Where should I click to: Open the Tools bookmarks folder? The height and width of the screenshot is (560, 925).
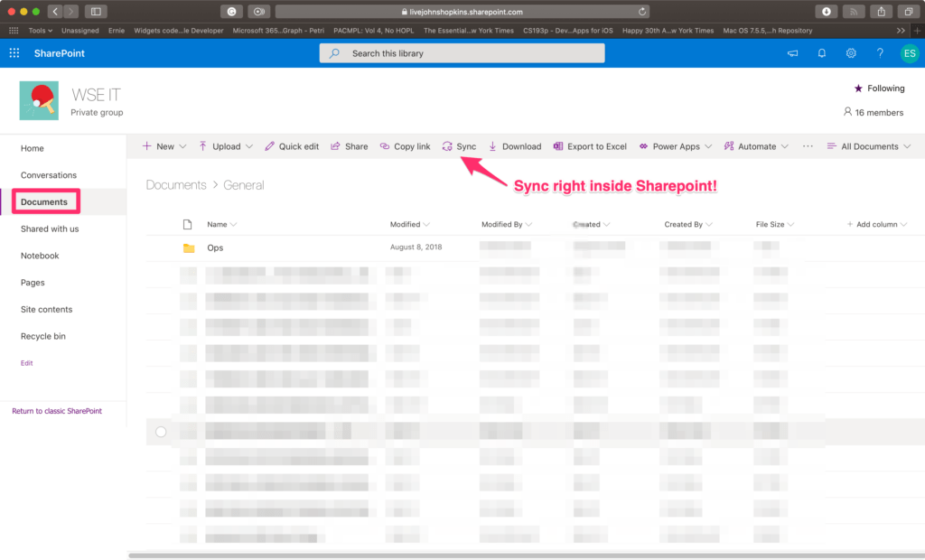(x=40, y=31)
